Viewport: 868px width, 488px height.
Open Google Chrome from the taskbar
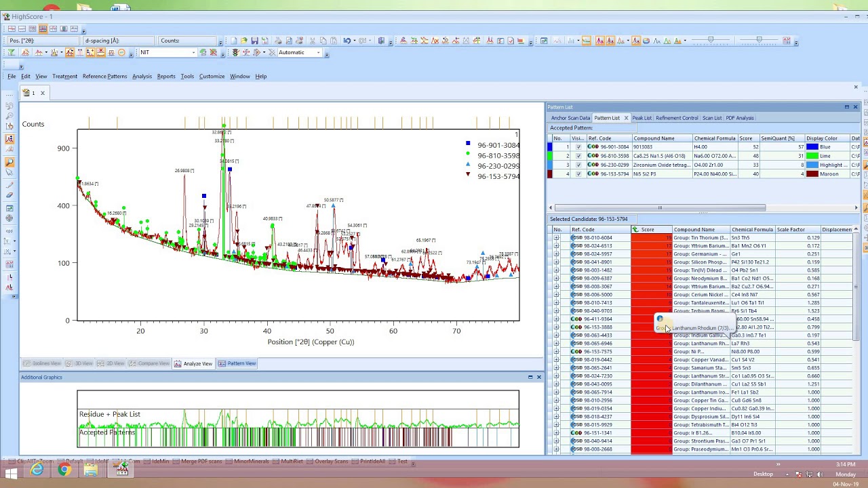[64, 470]
